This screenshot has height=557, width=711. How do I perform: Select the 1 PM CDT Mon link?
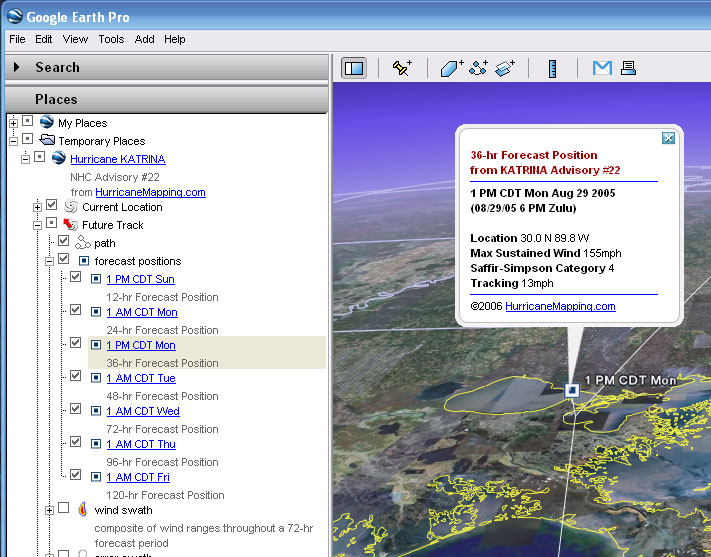point(141,345)
